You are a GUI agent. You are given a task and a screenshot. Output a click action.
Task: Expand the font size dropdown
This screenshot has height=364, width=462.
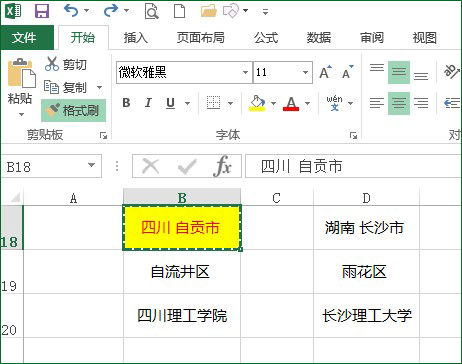(x=305, y=72)
